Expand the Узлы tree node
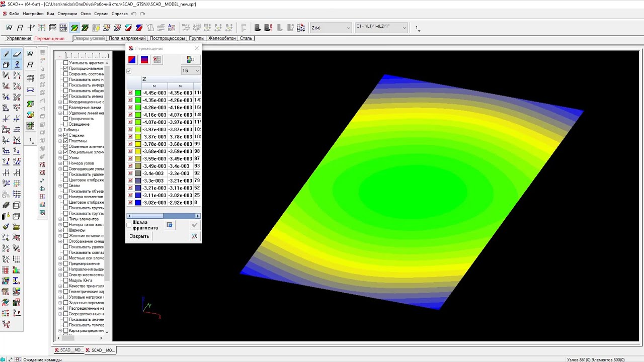Viewport: 644px width, 362px height. [x=60, y=158]
